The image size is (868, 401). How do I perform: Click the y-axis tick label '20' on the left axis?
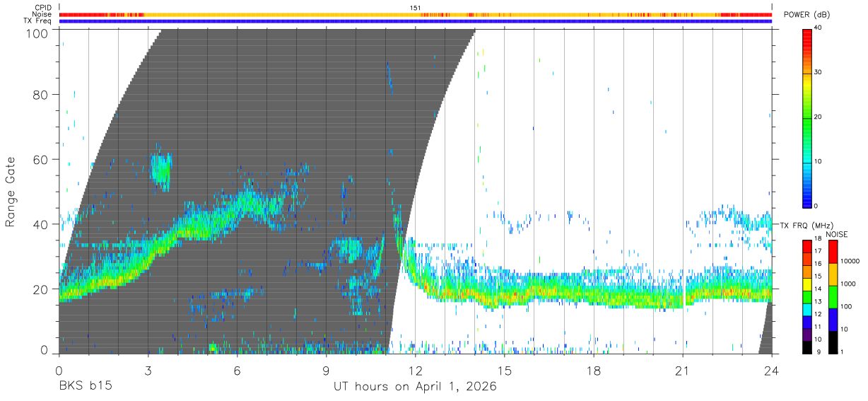[41, 289]
